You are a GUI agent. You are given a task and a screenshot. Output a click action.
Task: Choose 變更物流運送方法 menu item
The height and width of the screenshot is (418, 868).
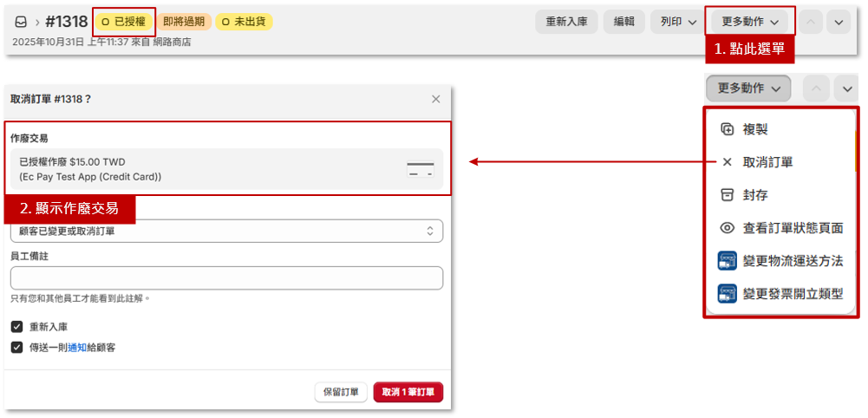click(793, 261)
